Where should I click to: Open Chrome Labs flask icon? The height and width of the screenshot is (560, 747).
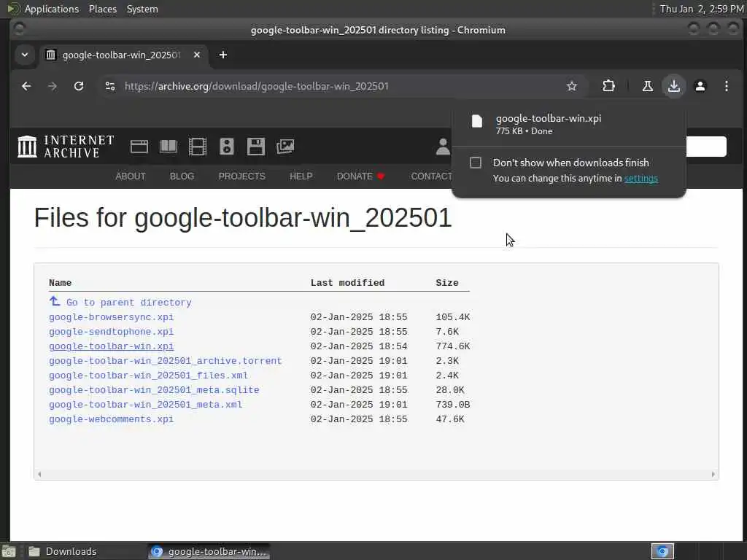click(x=648, y=86)
